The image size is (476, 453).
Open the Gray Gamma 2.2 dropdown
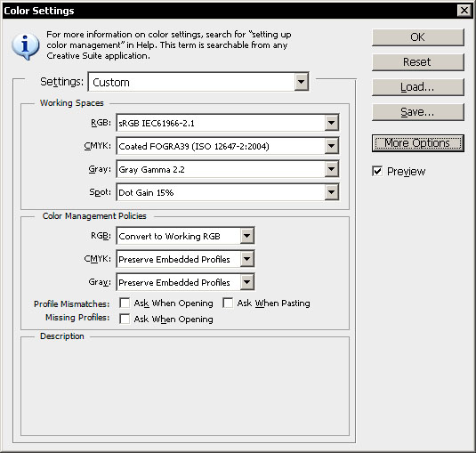[331, 169]
